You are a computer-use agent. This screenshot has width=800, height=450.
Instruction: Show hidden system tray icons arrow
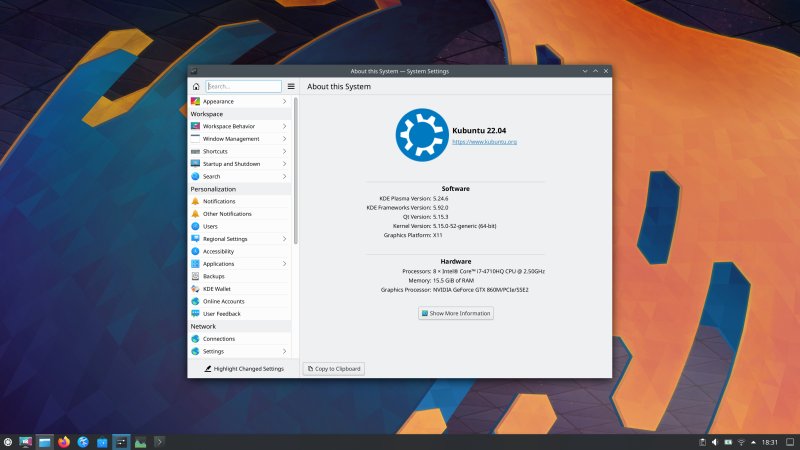(x=753, y=441)
